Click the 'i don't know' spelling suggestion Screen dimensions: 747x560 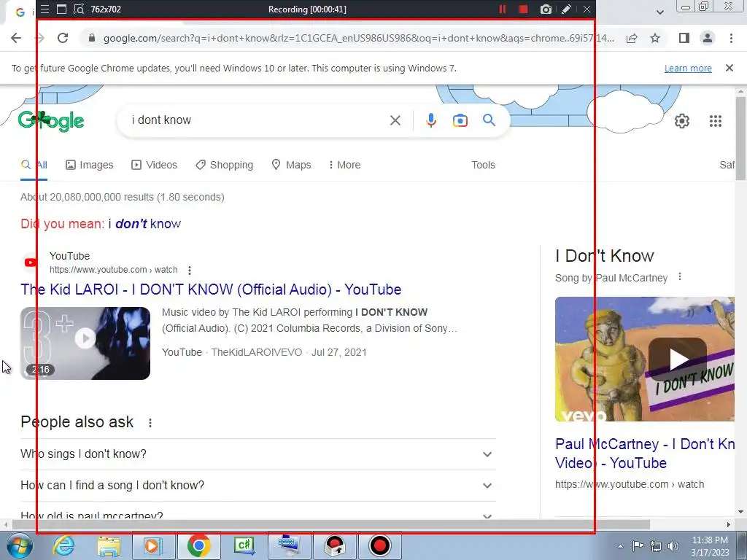(x=145, y=223)
